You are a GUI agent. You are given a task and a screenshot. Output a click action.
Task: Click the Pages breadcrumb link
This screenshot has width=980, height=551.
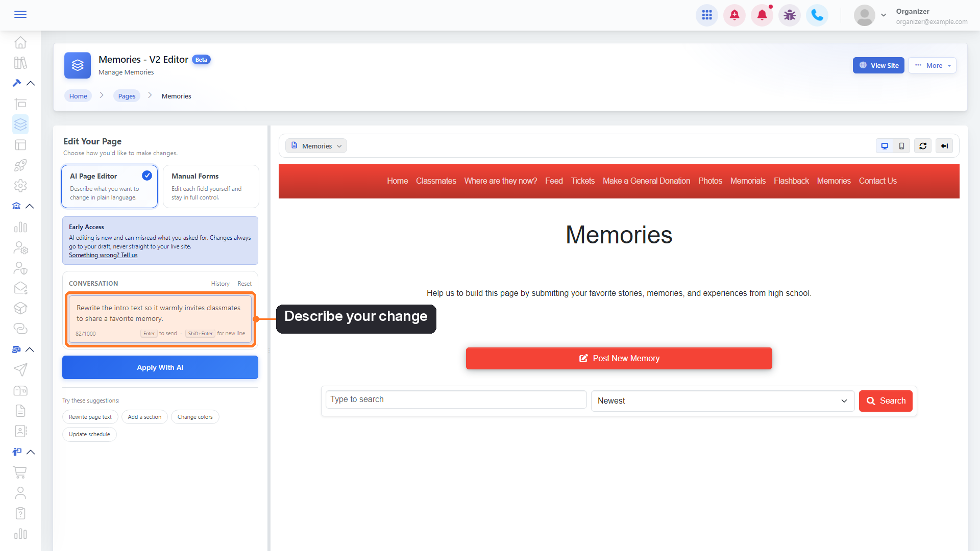[127, 96]
